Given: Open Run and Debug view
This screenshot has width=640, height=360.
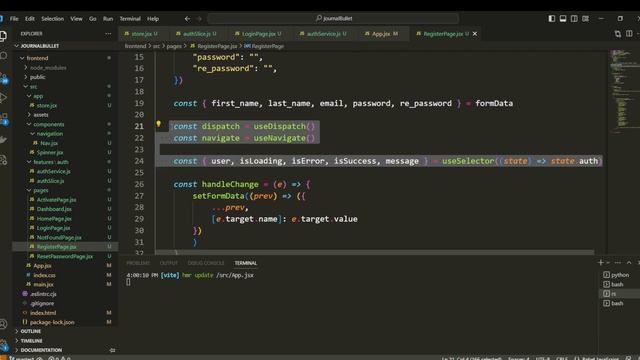Looking at the screenshot, I should (x=4, y=97).
